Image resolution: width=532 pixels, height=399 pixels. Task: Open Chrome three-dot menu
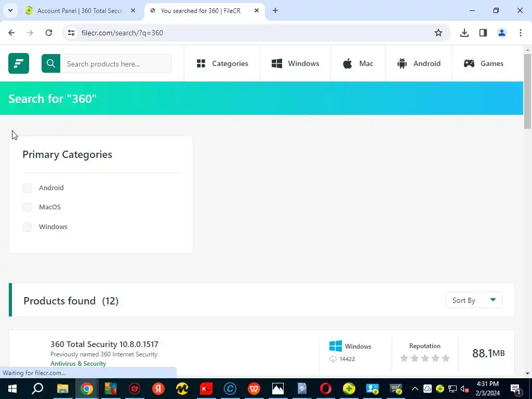pyautogui.click(x=521, y=33)
